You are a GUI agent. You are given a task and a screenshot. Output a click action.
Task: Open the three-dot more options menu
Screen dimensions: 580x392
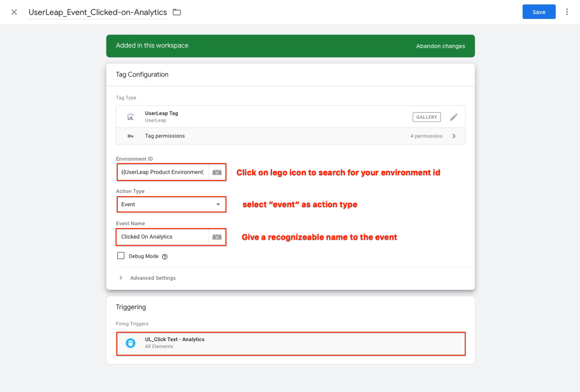coord(567,12)
